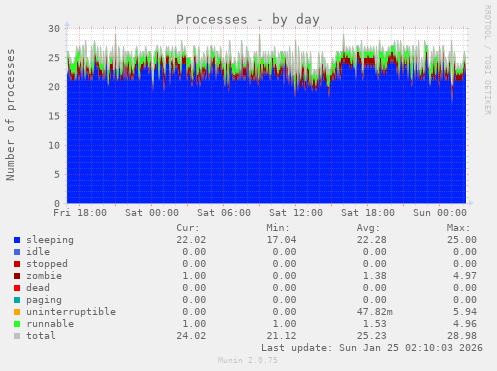
Task: Click the 'Processes - by day' title
Action: point(248,20)
